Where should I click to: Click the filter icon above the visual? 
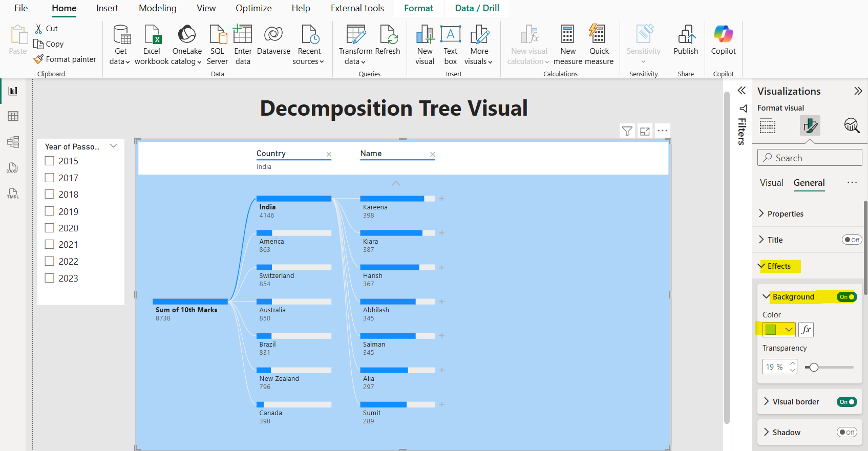coord(627,131)
